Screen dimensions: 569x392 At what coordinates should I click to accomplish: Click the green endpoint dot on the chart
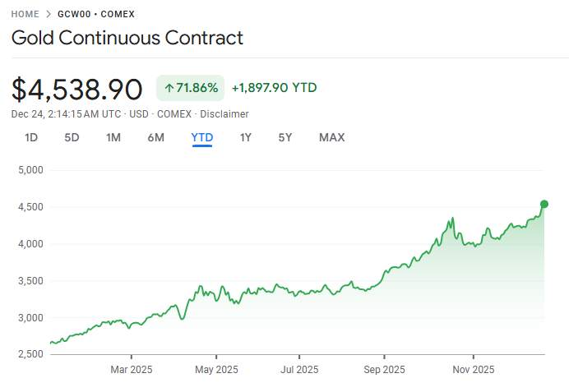(544, 204)
